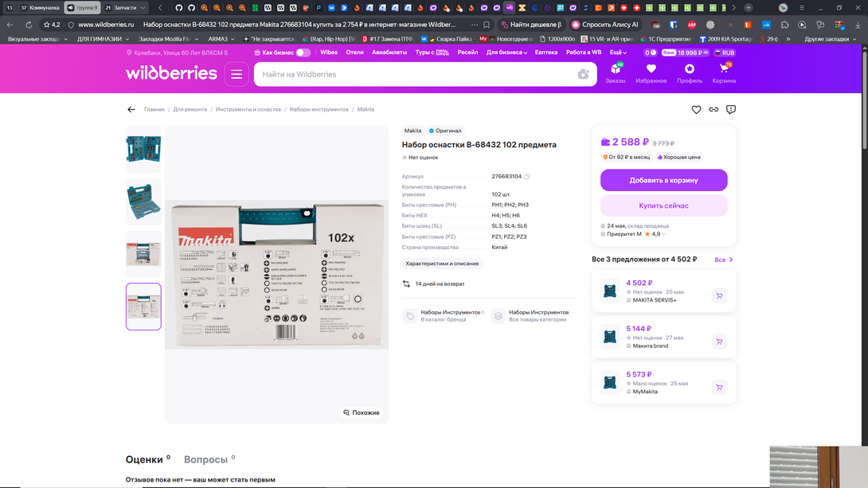This screenshot has height=488, width=868.
Task: Click Купить сейчас button
Action: (663, 205)
